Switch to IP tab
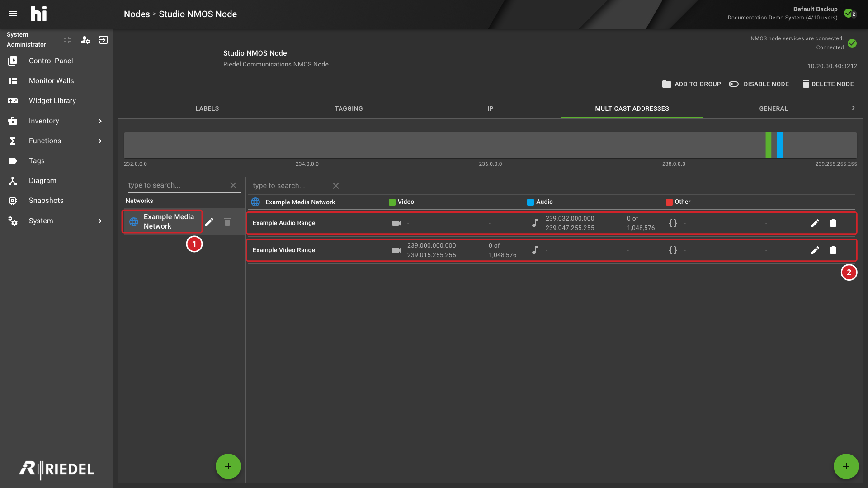 tap(490, 108)
